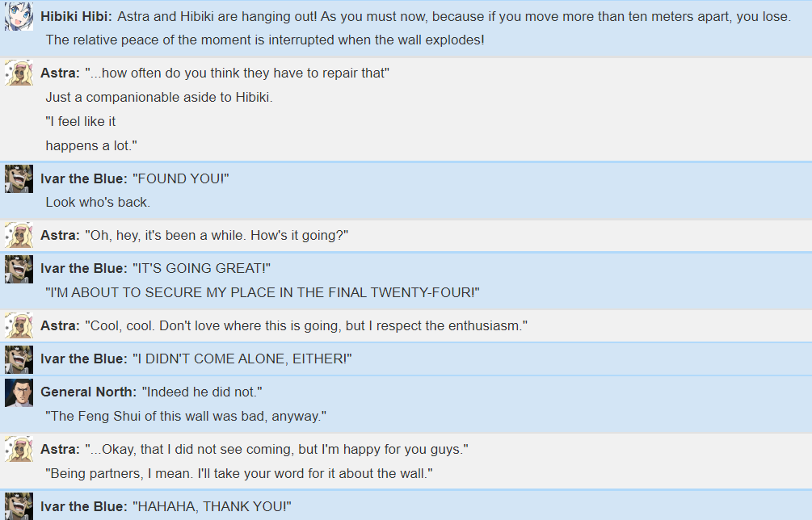Click Hibiki Hibi's avatar image

pos(19,17)
